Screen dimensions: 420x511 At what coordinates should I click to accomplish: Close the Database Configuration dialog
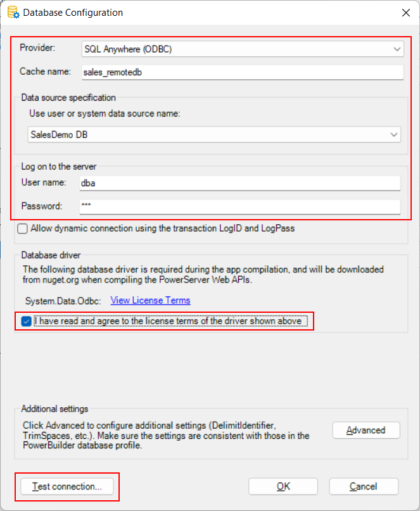406,12
